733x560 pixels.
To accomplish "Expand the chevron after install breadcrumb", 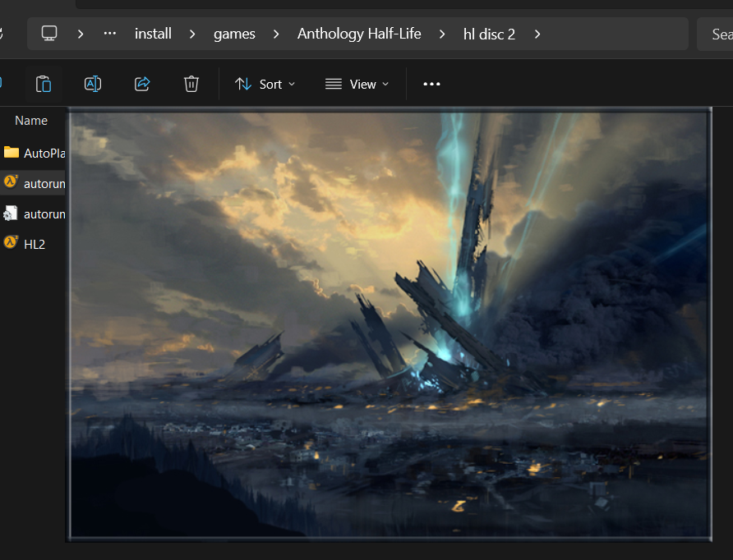I will [192, 34].
